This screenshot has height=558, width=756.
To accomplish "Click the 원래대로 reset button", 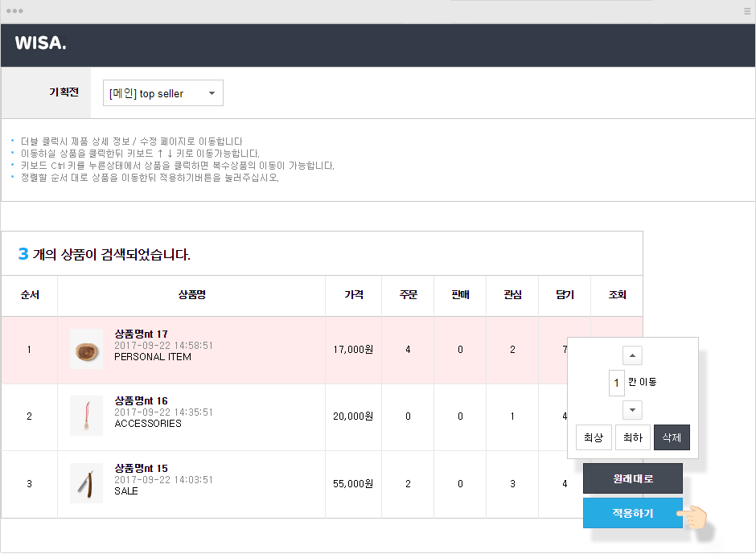I will pos(633,478).
